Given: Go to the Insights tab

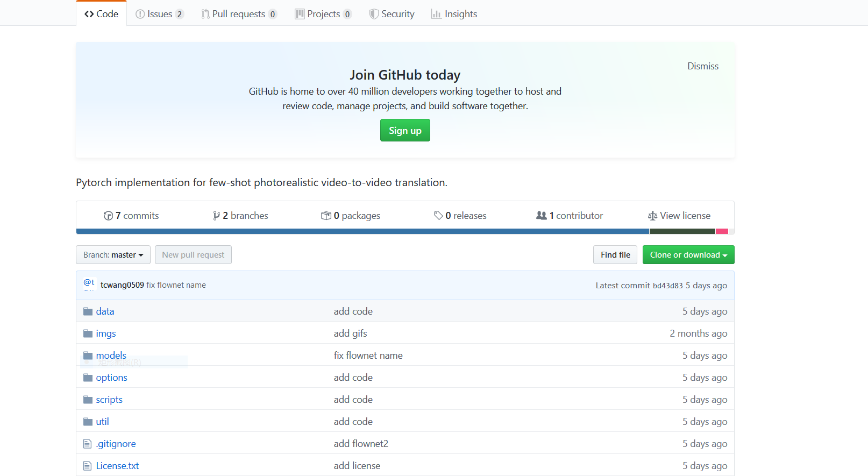Looking at the screenshot, I should [x=454, y=14].
